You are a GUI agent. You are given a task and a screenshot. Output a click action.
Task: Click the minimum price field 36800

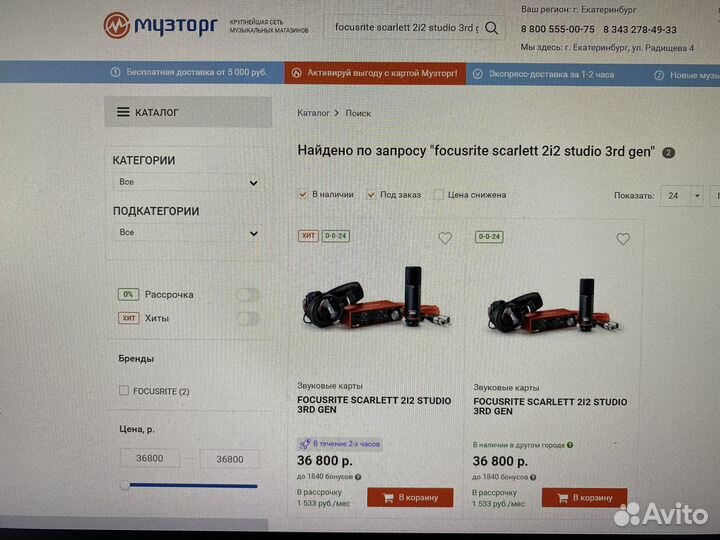tap(150, 458)
